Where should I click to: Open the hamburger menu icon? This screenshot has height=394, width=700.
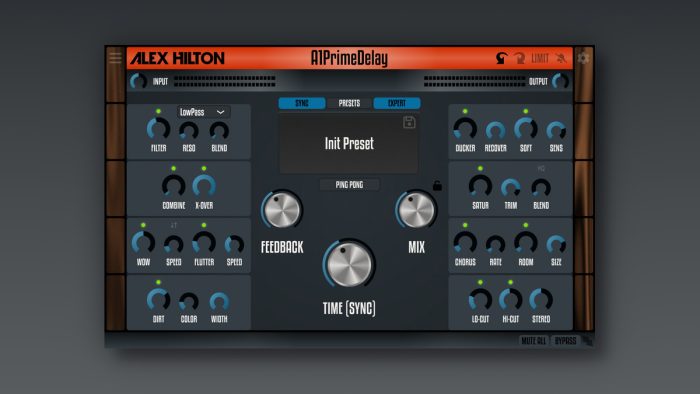pos(115,58)
